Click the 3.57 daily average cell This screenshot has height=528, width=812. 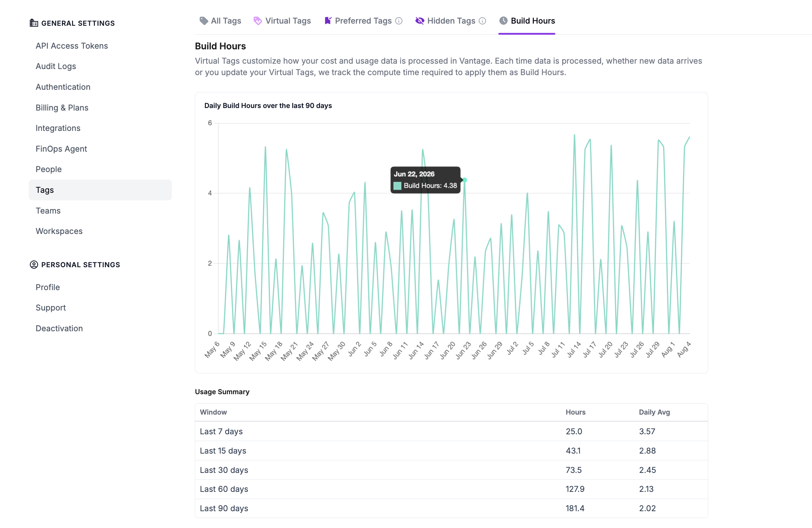(x=647, y=431)
